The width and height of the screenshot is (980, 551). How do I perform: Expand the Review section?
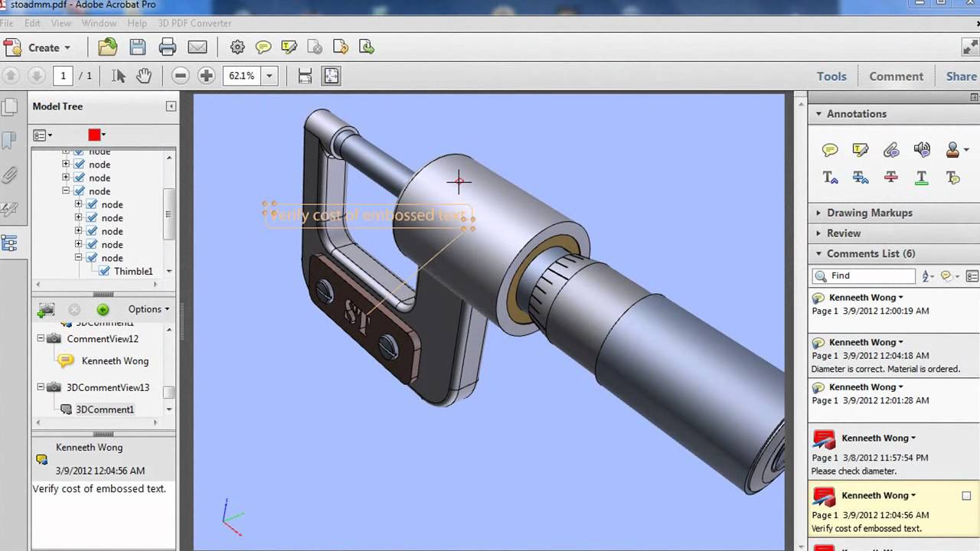click(818, 233)
